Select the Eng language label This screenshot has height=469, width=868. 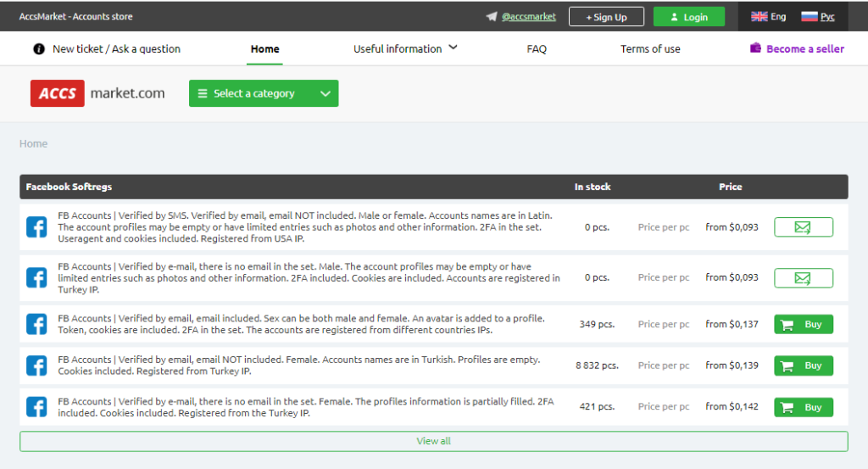(778, 17)
